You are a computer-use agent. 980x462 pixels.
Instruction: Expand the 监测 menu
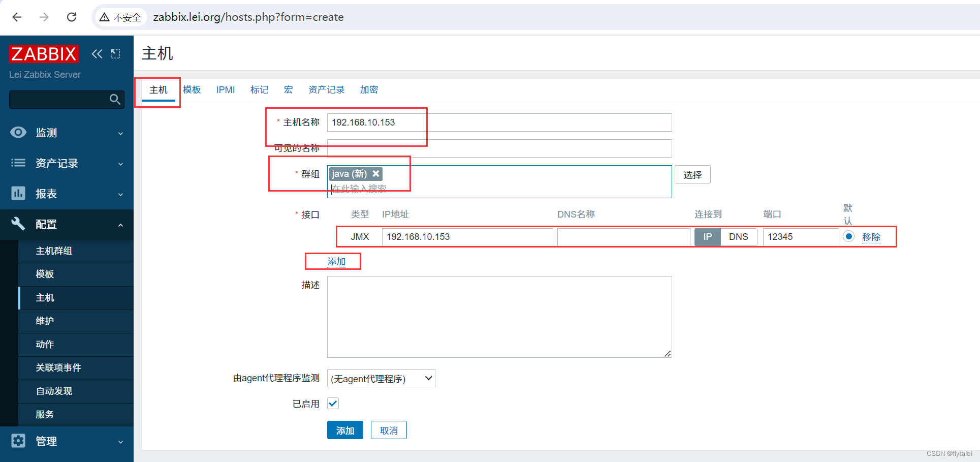[120, 134]
